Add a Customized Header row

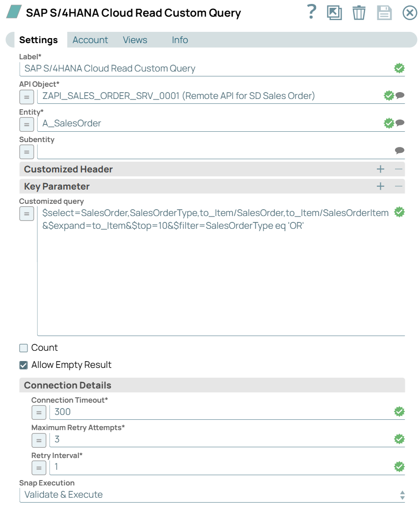pos(380,169)
